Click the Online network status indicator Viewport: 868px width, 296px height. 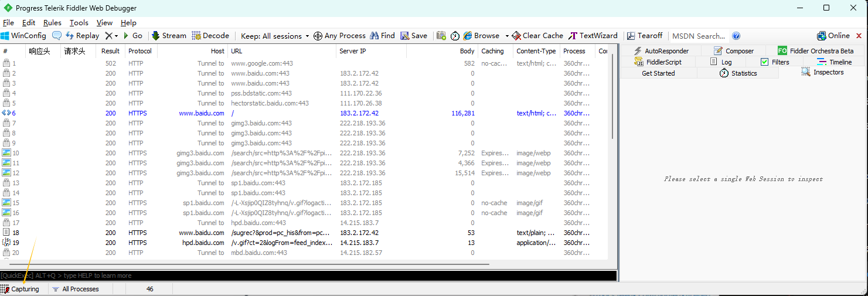(x=833, y=36)
